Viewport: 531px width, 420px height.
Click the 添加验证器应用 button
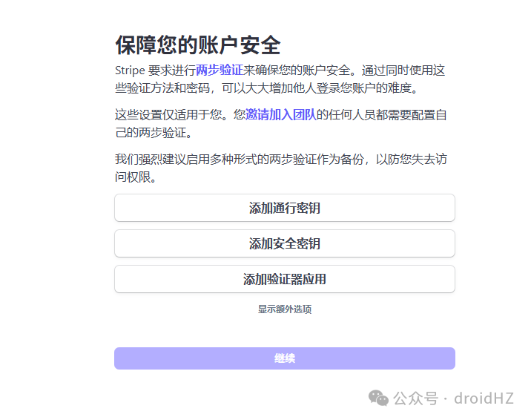click(x=285, y=279)
